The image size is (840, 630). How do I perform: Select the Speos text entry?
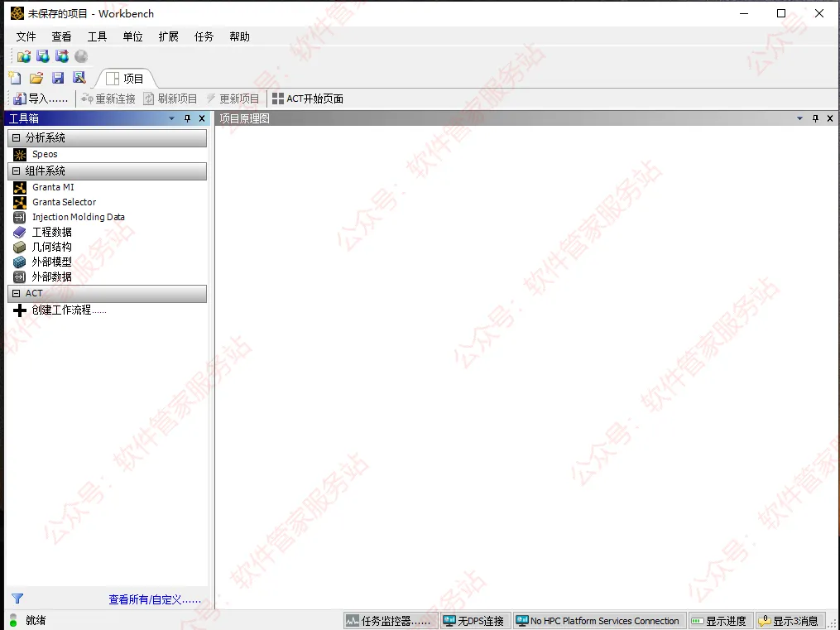[x=45, y=154]
